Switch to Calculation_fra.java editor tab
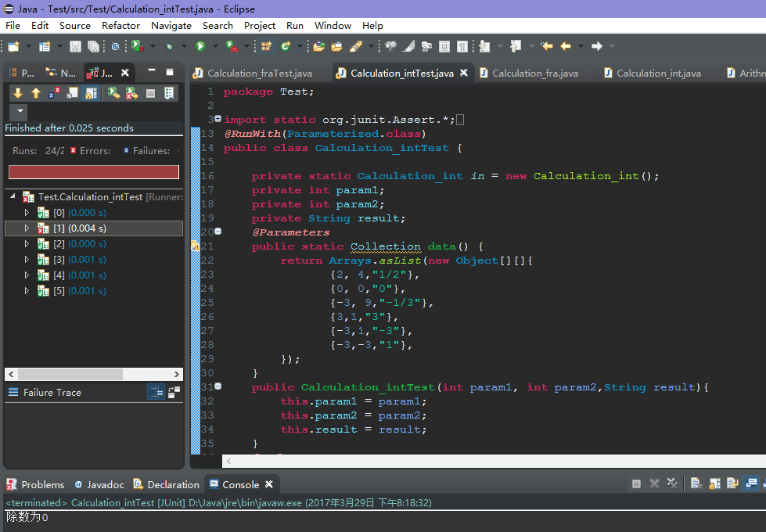This screenshot has width=766, height=532. (x=530, y=74)
